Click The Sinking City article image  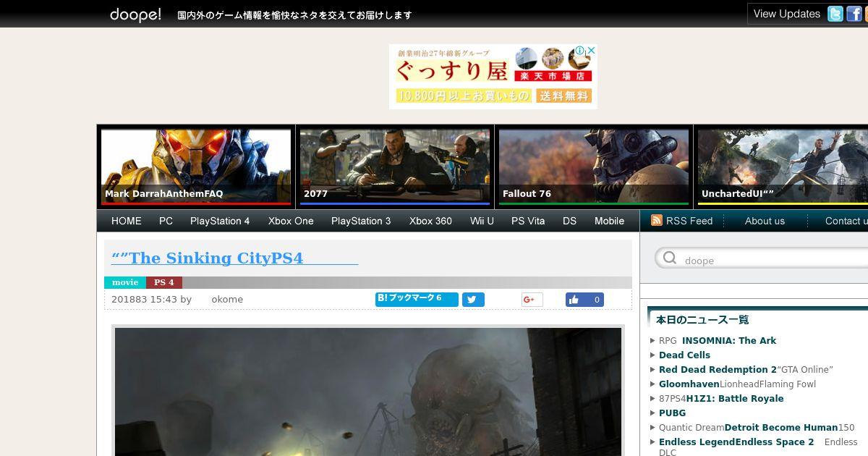[x=368, y=392]
